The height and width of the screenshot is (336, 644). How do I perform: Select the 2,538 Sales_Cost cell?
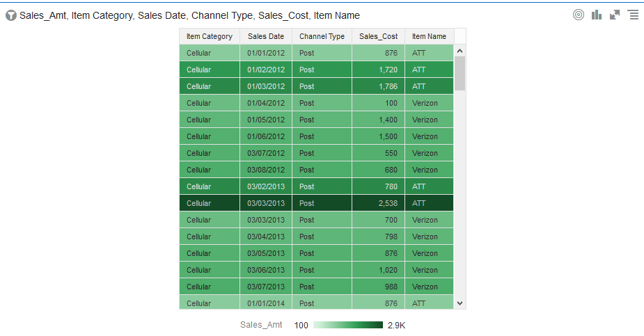coord(378,203)
